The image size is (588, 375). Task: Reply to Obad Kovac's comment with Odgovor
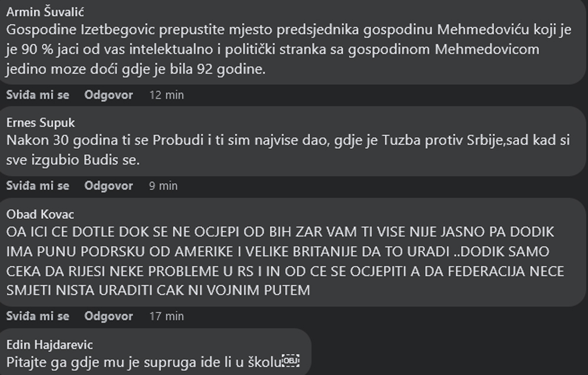pos(109,316)
